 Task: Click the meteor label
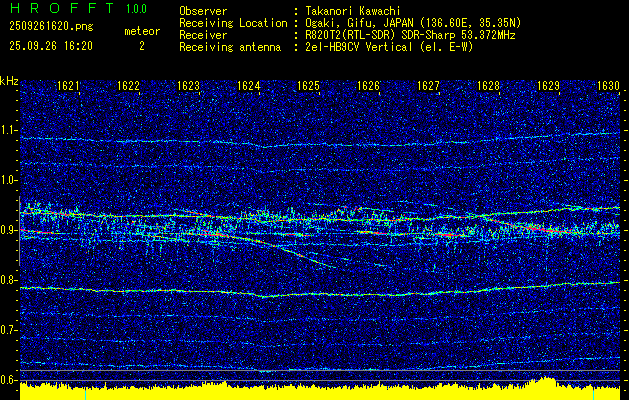[x=142, y=31]
